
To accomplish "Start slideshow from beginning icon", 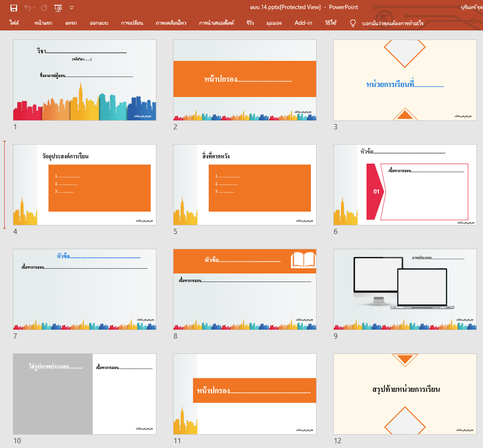I will coord(58,8).
